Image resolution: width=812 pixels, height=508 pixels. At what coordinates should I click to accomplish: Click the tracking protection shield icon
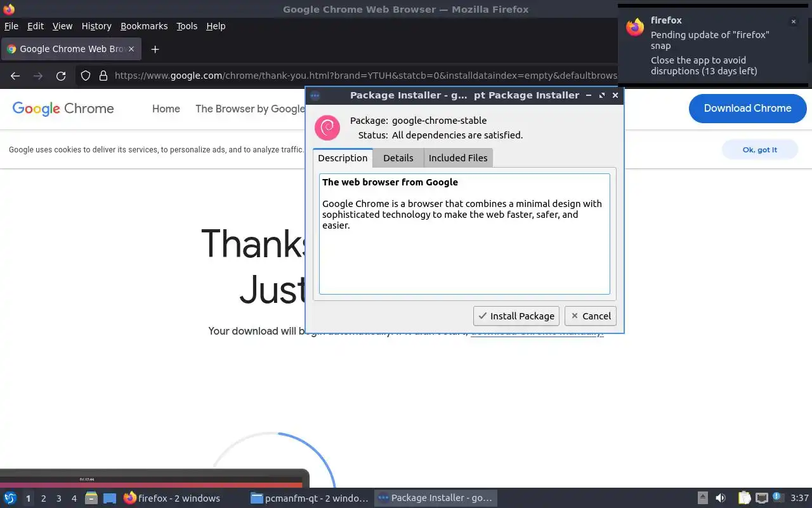click(x=86, y=76)
